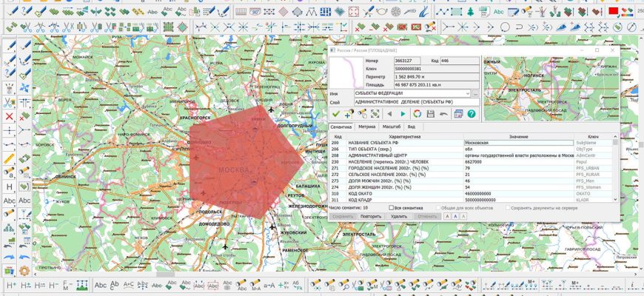Click the green checkmark apply icon
Image resolution: width=644 pixels, height=296 pixels.
[336, 113]
